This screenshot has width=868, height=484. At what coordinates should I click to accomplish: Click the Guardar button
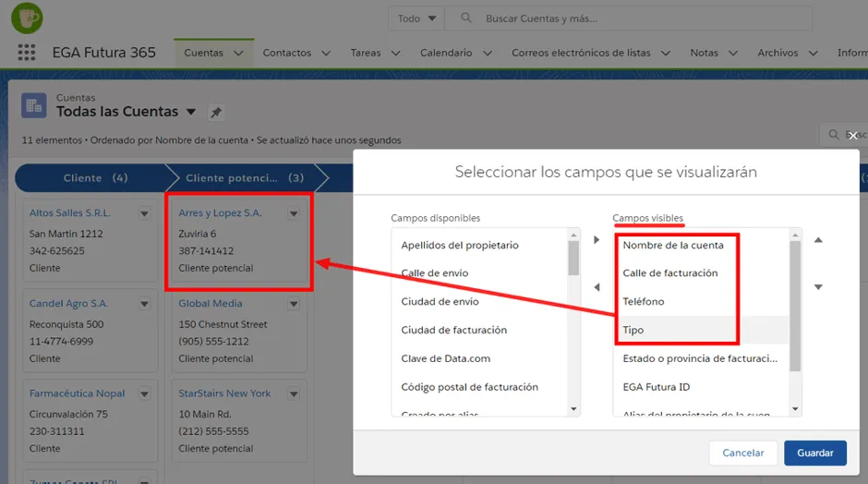click(x=814, y=453)
